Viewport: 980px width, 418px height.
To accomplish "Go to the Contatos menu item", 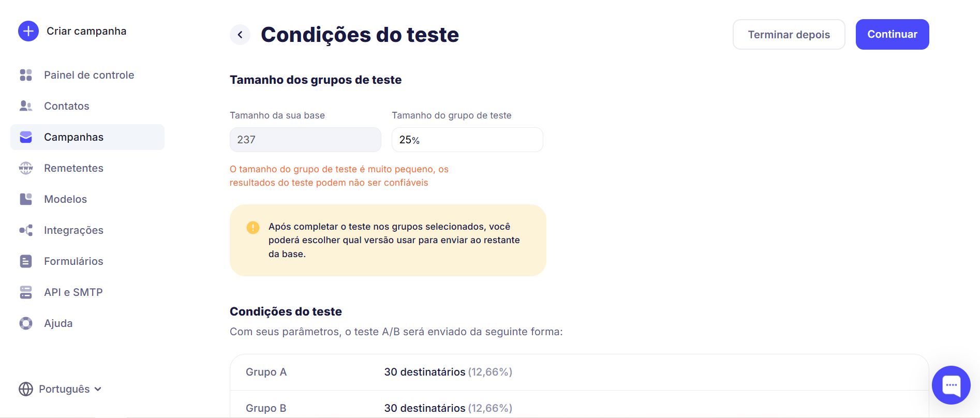I will (x=67, y=106).
